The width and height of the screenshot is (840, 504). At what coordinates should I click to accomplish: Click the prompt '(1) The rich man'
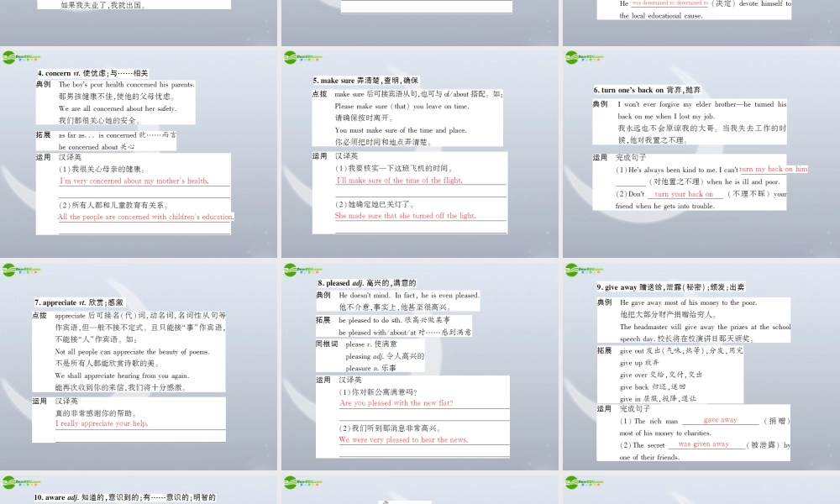[x=648, y=422]
